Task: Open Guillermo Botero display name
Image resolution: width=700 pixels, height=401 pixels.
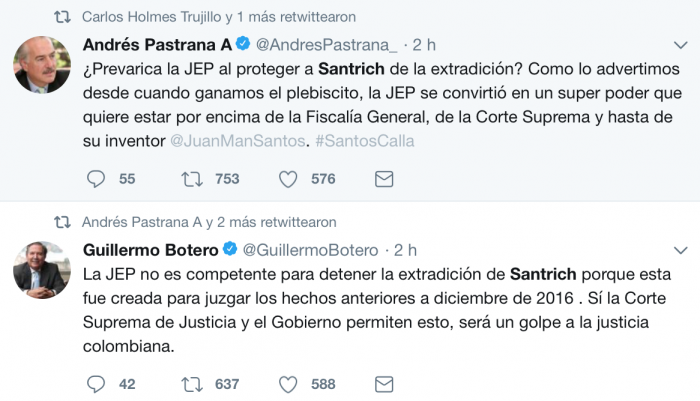Action: 149,249
